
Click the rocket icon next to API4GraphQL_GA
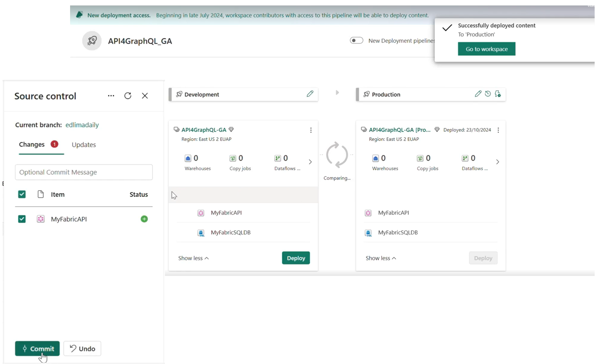tap(91, 41)
